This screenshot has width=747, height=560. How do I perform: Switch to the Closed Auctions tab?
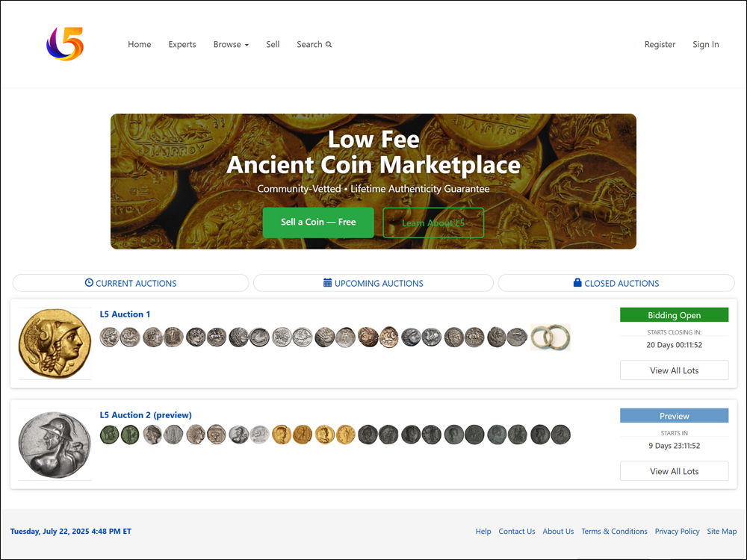pyautogui.click(x=616, y=283)
